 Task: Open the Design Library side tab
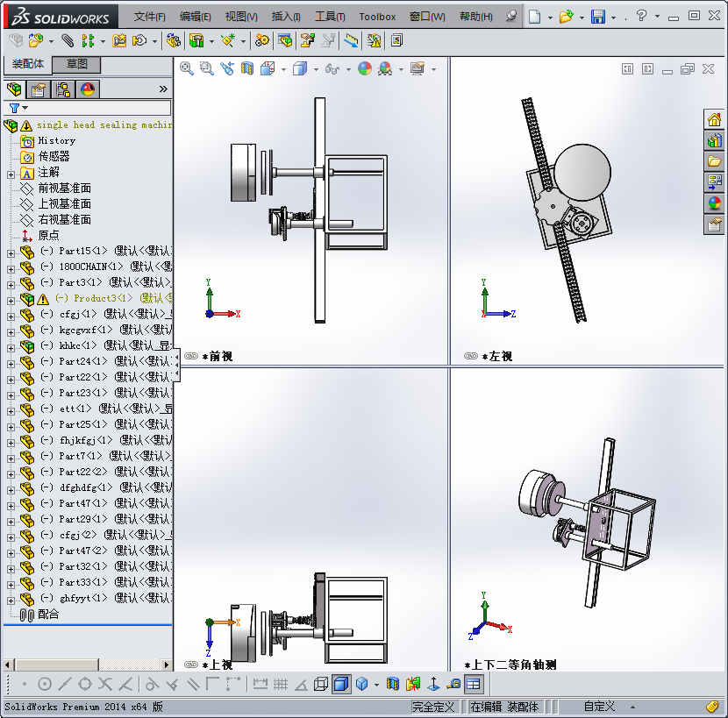[714, 140]
